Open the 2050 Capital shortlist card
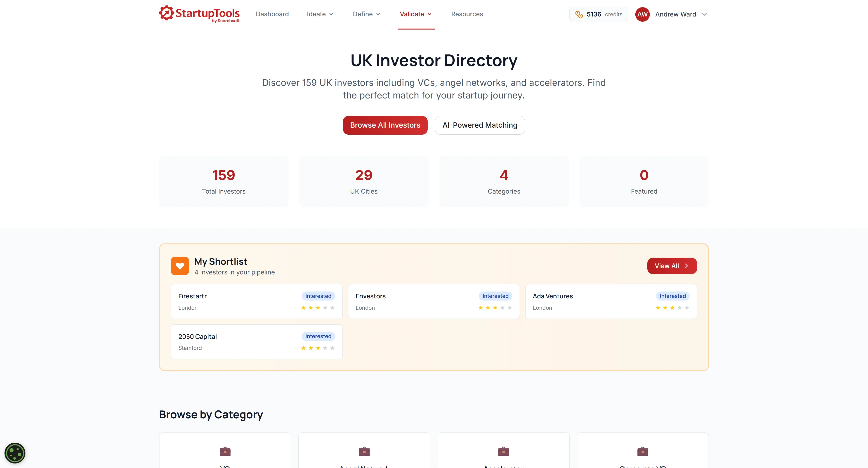 point(257,342)
